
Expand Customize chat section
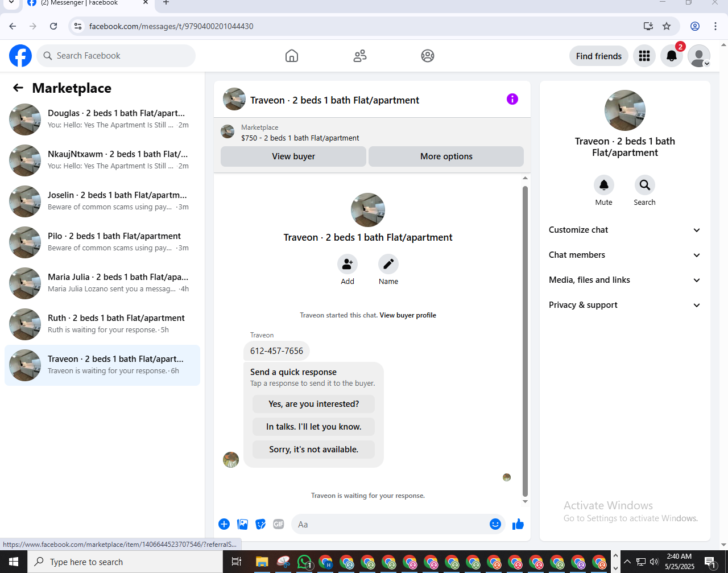tap(624, 230)
